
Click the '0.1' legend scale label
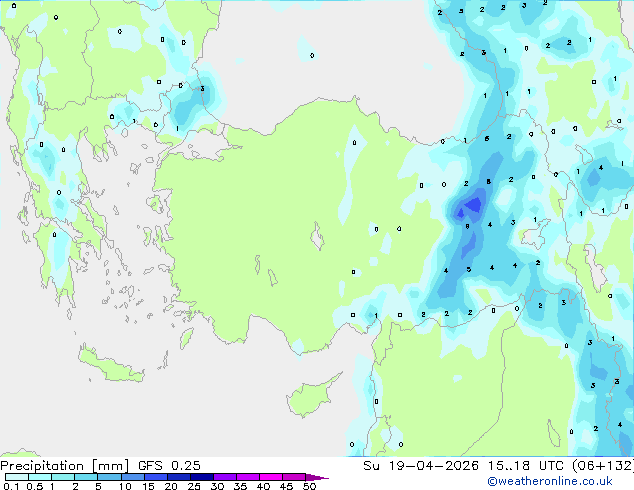pyautogui.click(x=11, y=486)
